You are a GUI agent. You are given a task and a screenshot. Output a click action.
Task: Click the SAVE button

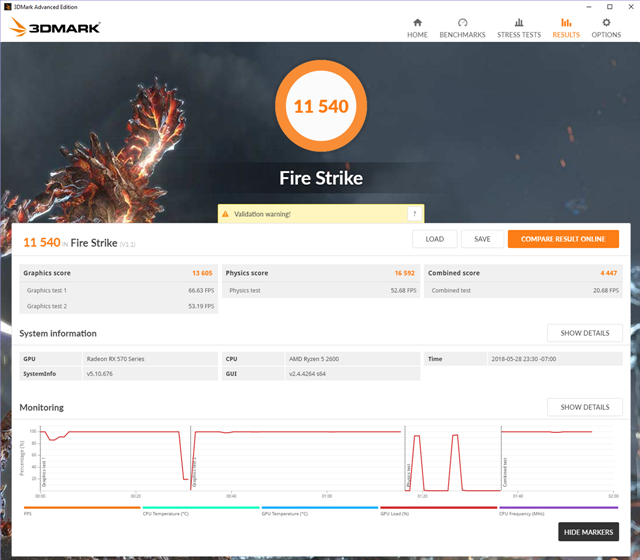pyautogui.click(x=482, y=239)
